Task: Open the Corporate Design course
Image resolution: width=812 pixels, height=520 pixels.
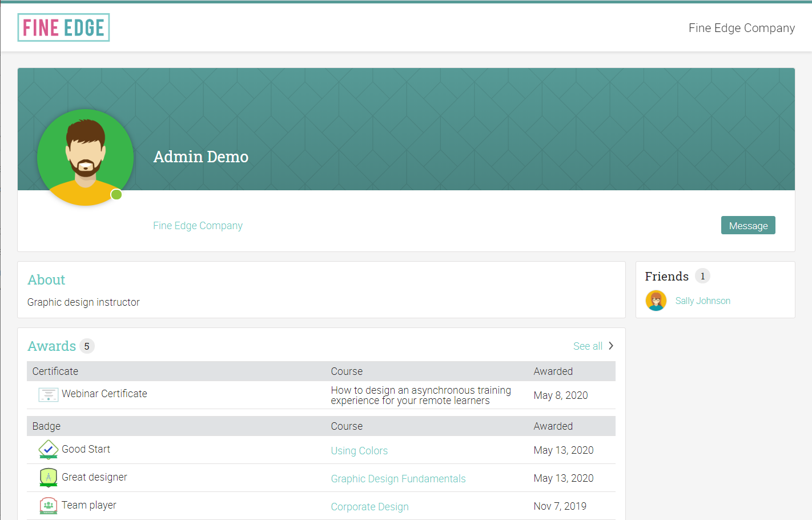Action: [369, 506]
